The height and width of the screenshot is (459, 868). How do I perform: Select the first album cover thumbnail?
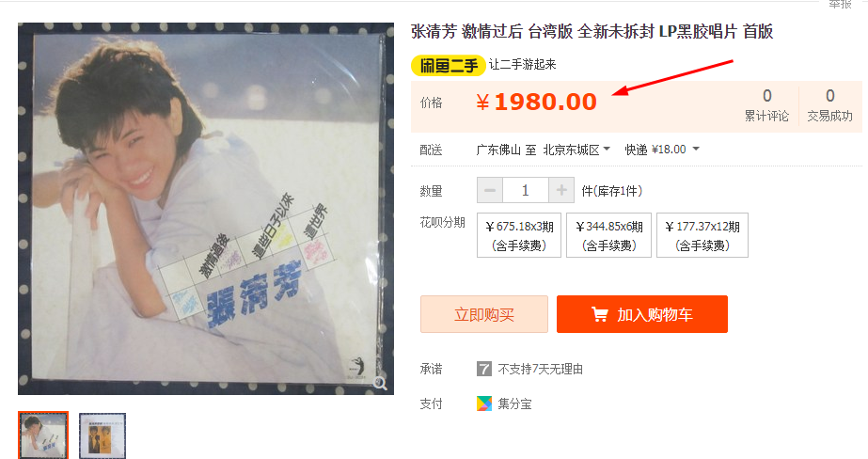43,435
